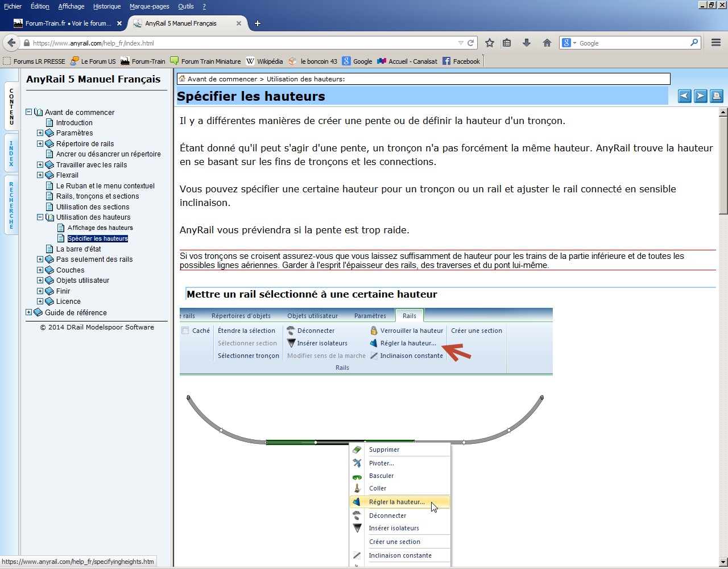The image size is (728, 569).
Task: Expand the Couches tree node
Action: click(x=40, y=270)
